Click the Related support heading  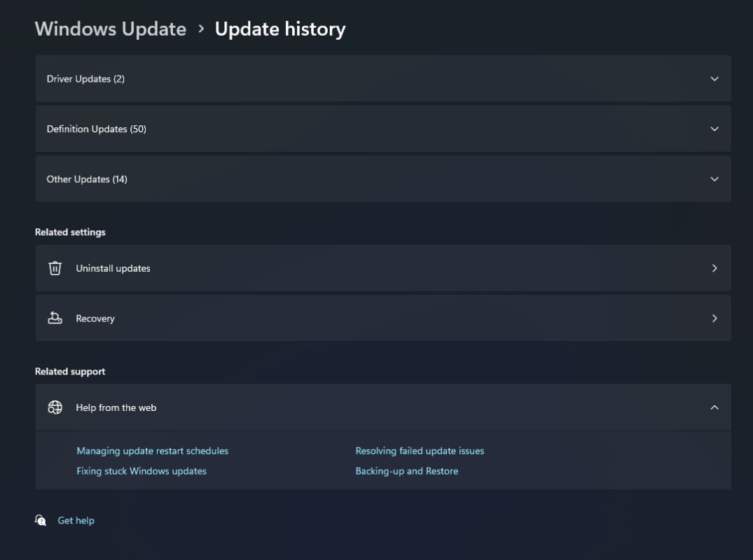coord(70,372)
